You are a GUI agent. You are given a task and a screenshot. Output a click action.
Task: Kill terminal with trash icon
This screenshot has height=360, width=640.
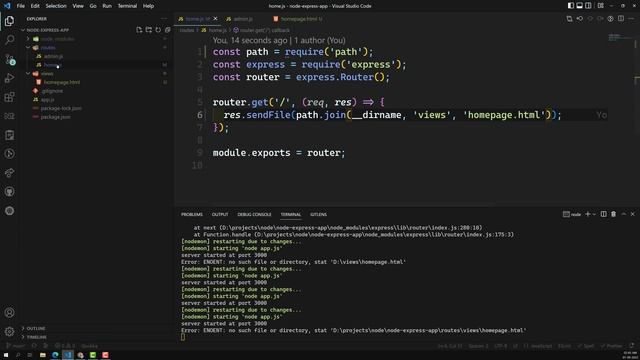pyautogui.click(x=613, y=214)
